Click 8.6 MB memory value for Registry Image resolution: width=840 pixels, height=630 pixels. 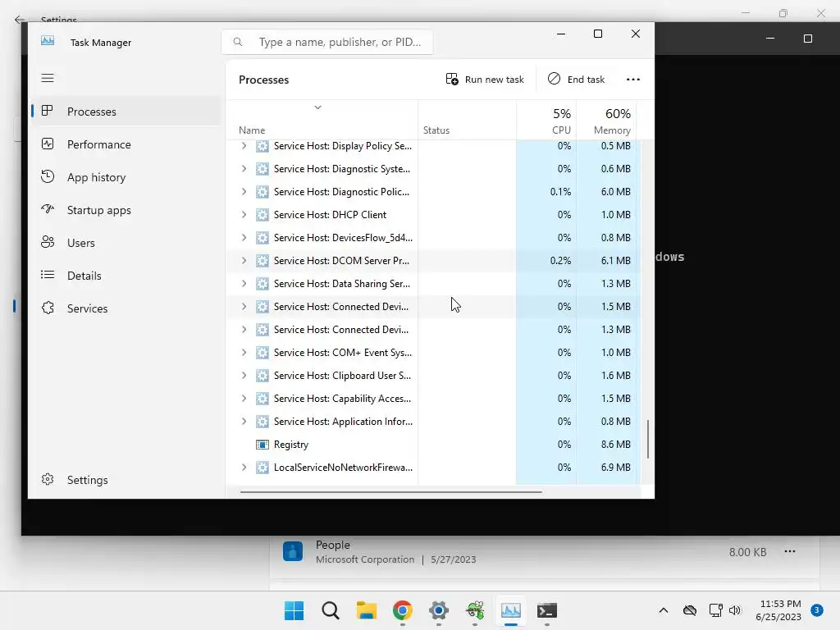pos(615,445)
